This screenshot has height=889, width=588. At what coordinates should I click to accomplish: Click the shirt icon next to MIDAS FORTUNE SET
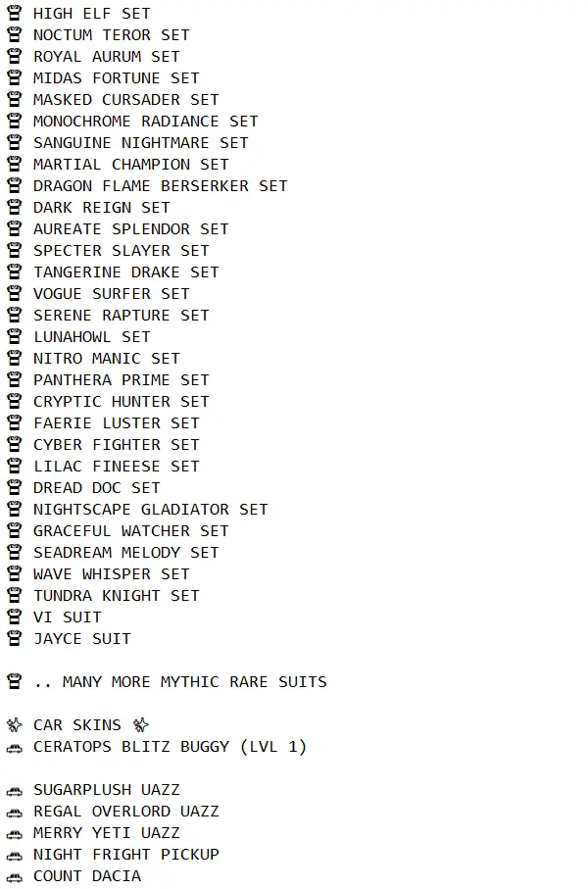pyautogui.click(x=14, y=78)
